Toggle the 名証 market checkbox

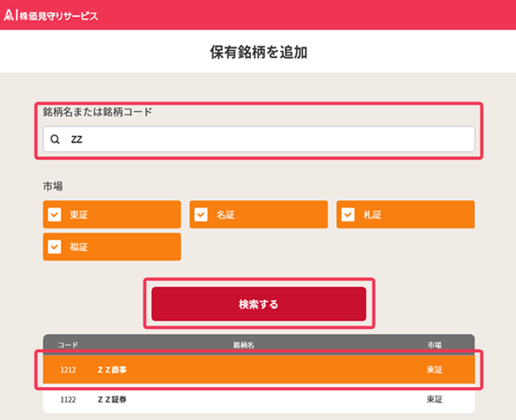coord(202,214)
